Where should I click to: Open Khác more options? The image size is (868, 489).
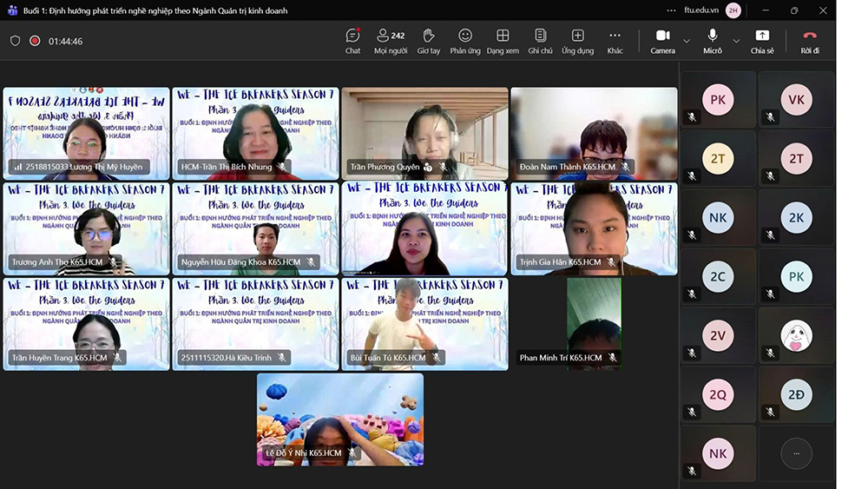[x=615, y=42]
